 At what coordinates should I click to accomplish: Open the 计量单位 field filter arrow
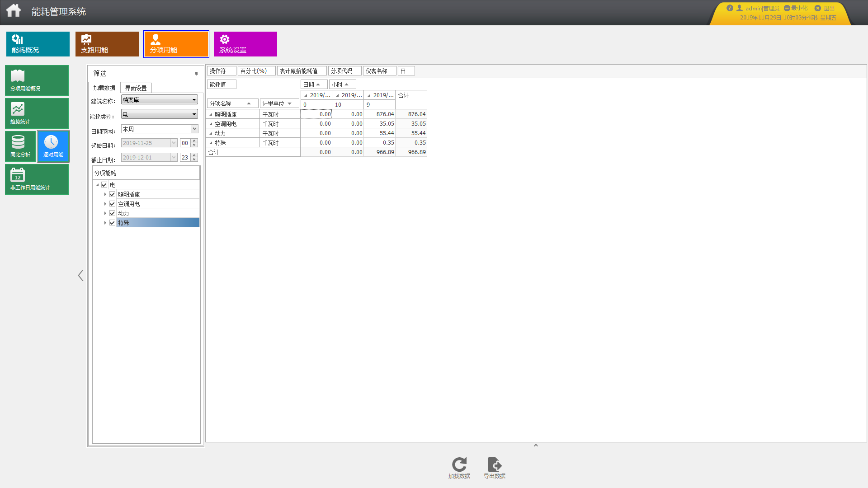coord(289,103)
